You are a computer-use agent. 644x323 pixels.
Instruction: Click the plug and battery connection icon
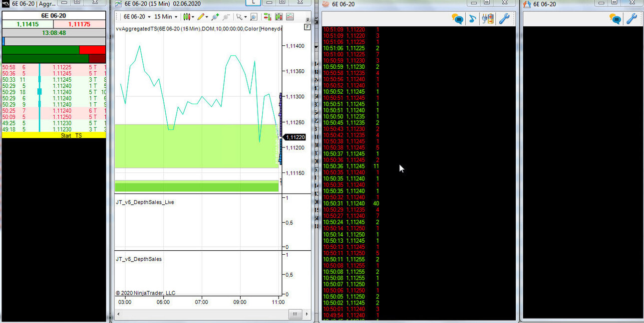pos(488,19)
